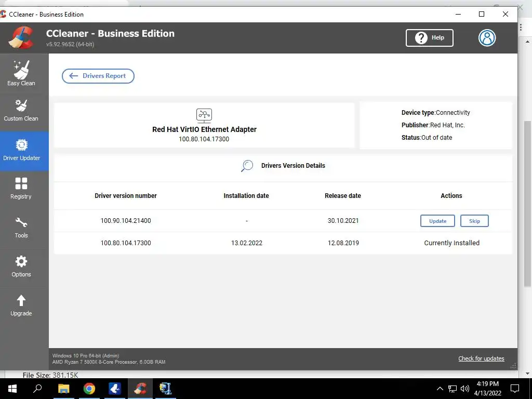The width and height of the screenshot is (532, 399).
Task: Open the Upgrade section
Action: click(21, 305)
